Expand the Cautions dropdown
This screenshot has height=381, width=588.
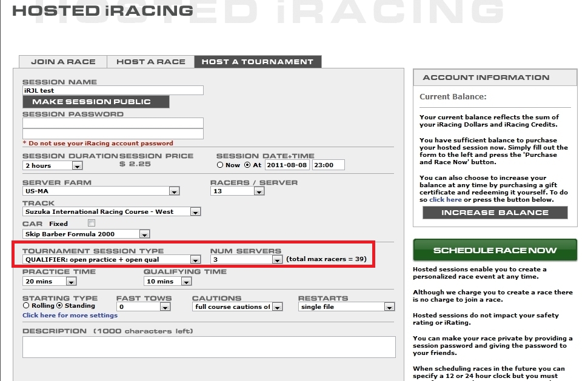tap(238, 307)
